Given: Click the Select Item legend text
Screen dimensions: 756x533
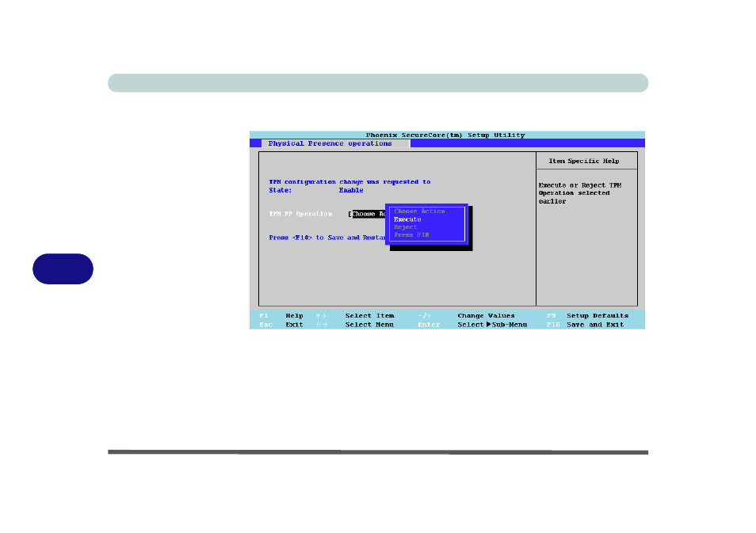Looking at the screenshot, I should click(370, 316).
